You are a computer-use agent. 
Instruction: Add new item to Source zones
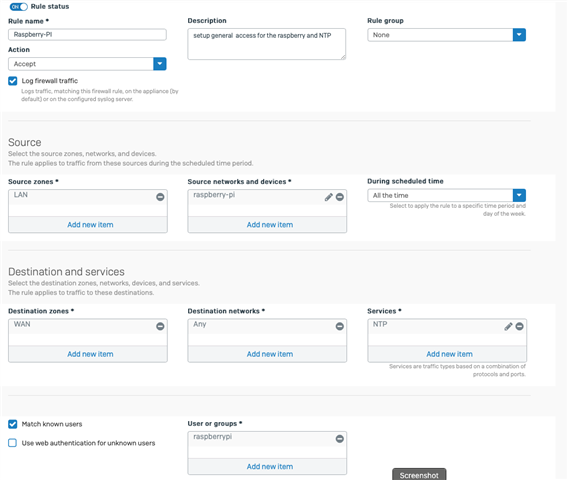pos(90,225)
